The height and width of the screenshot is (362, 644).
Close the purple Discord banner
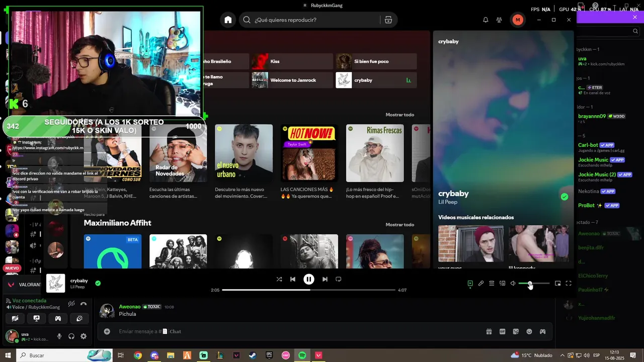[x=635, y=18]
